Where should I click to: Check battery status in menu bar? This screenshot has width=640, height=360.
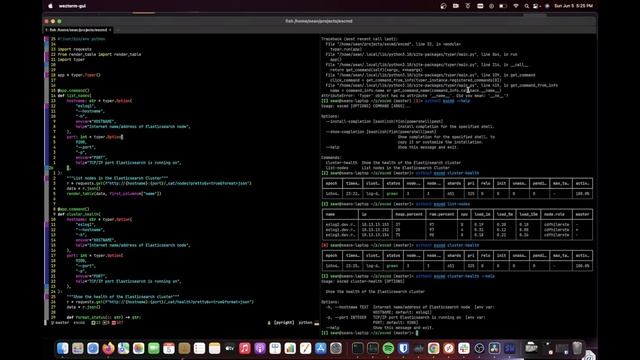tap(503, 6)
